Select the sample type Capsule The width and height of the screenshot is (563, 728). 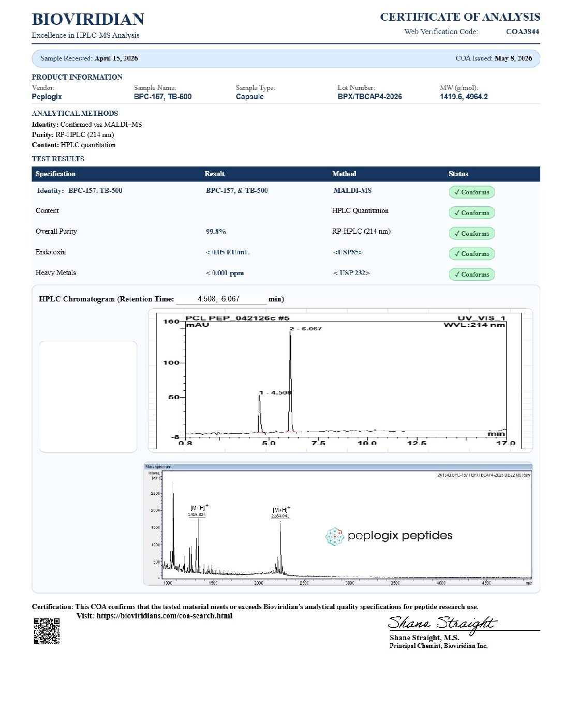click(x=249, y=97)
